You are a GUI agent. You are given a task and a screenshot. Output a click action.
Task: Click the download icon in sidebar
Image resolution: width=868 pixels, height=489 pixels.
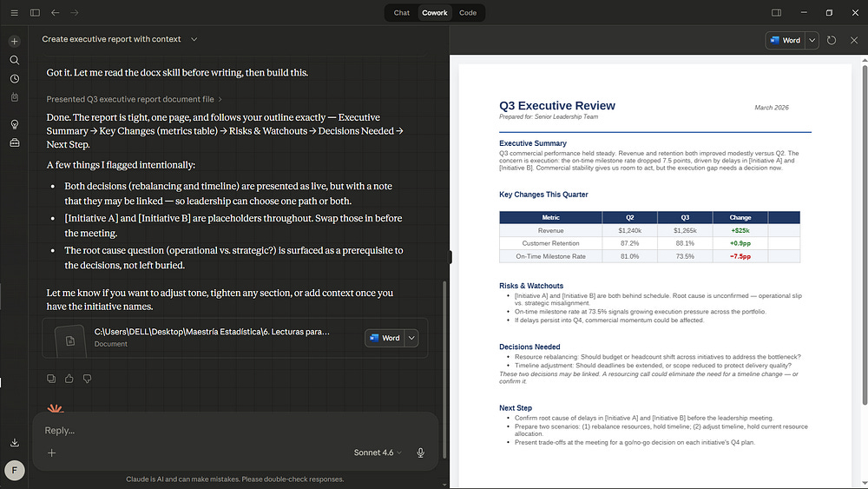point(15,442)
